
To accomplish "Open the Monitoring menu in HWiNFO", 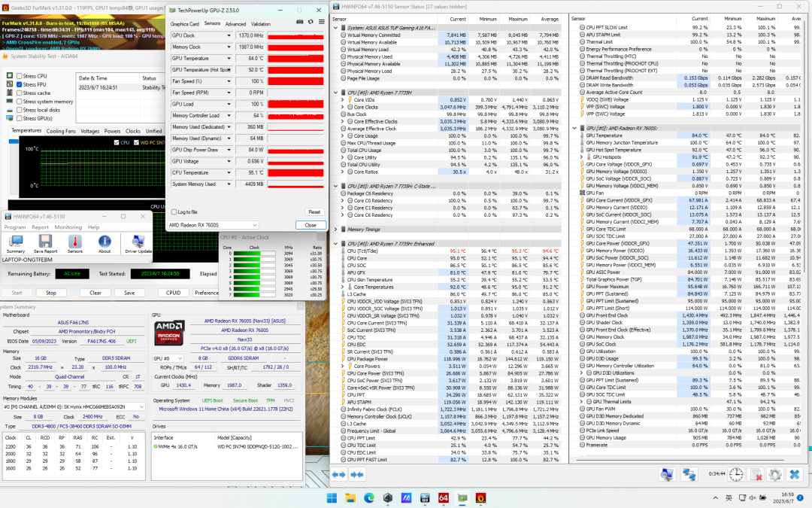I will pyautogui.click(x=68, y=227).
